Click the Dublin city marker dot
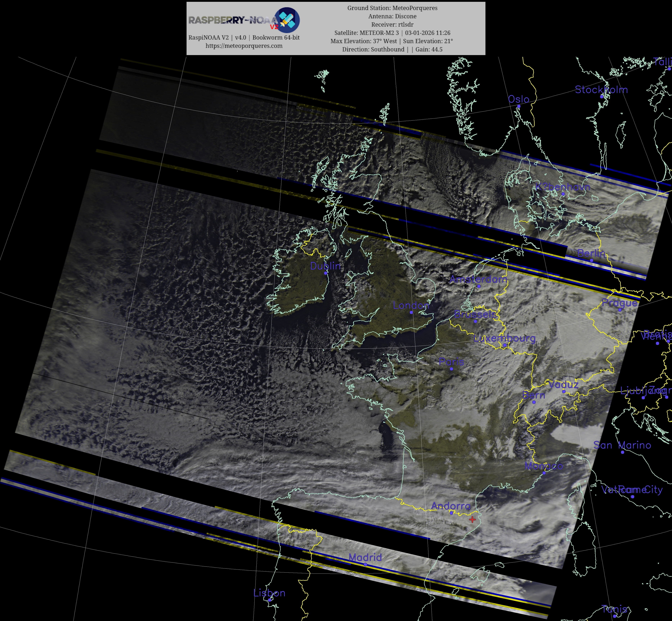This screenshot has height=621, width=672. point(325,273)
